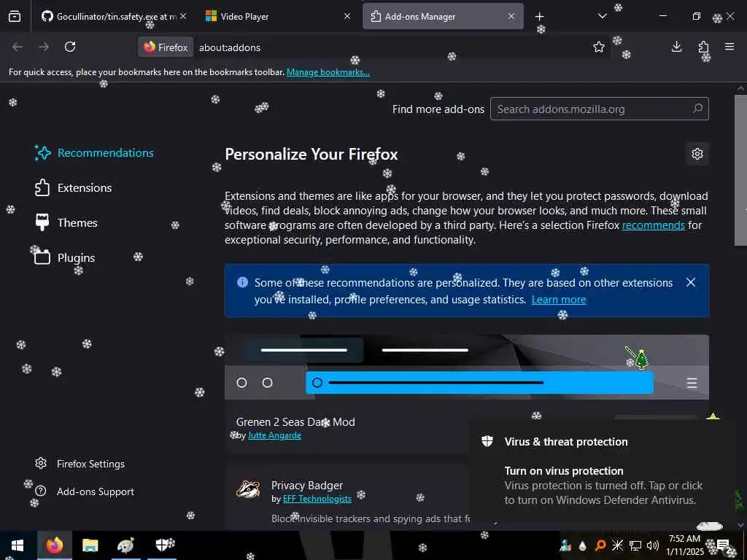
Task: Open the volume speaker tray icon
Action: (x=653, y=545)
